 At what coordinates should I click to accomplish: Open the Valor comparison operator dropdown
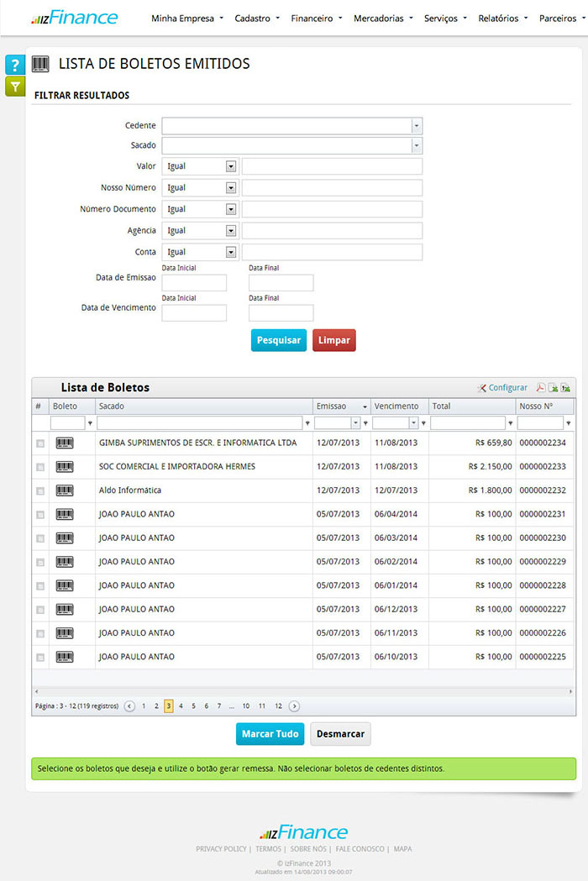click(x=231, y=166)
